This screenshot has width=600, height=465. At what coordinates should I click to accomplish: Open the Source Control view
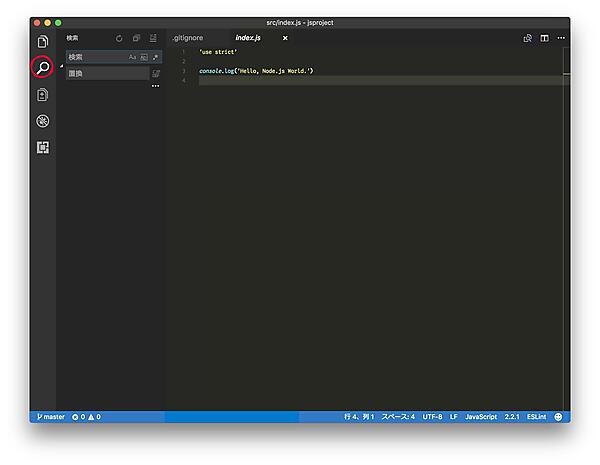point(42,95)
